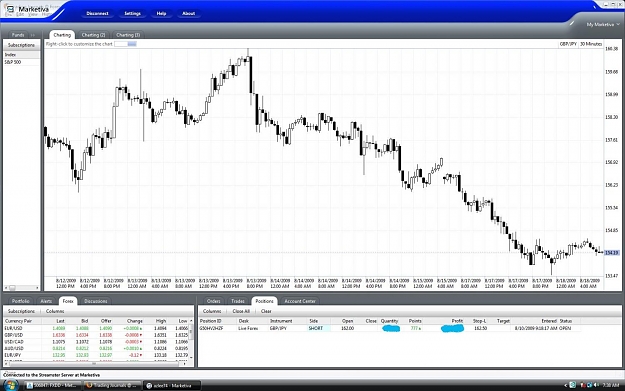625x391 pixels.
Task: Click the taskbar clock
Action: 611,385
